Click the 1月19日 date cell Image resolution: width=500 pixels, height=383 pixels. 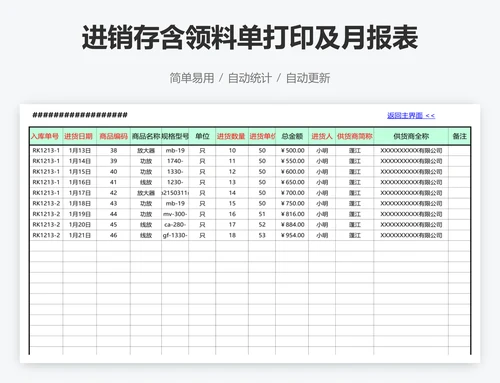[x=79, y=214]
